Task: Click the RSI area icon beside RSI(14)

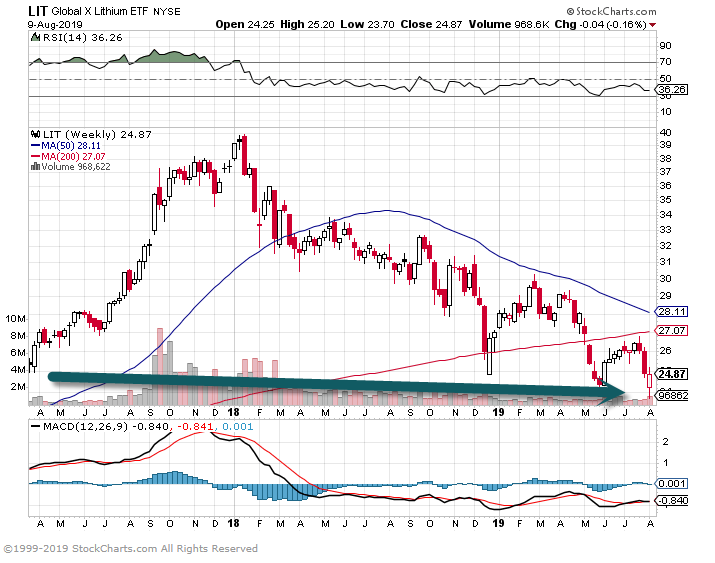Action: (x=35, y=37)
